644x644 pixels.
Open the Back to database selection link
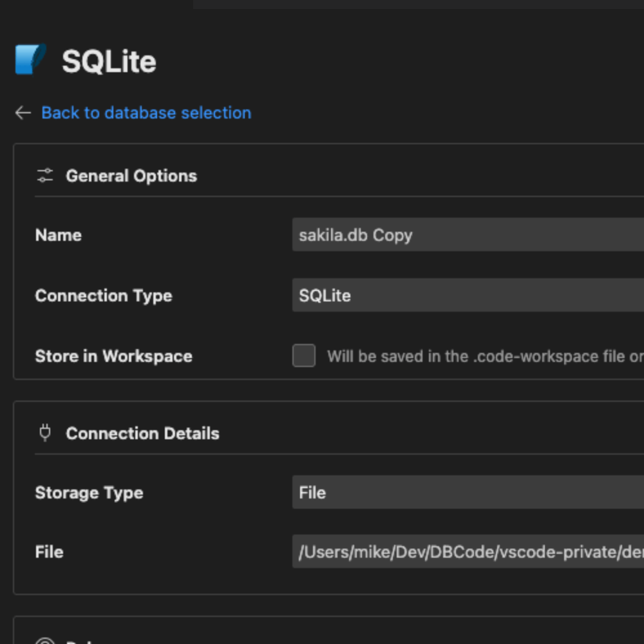coord(146,113)
